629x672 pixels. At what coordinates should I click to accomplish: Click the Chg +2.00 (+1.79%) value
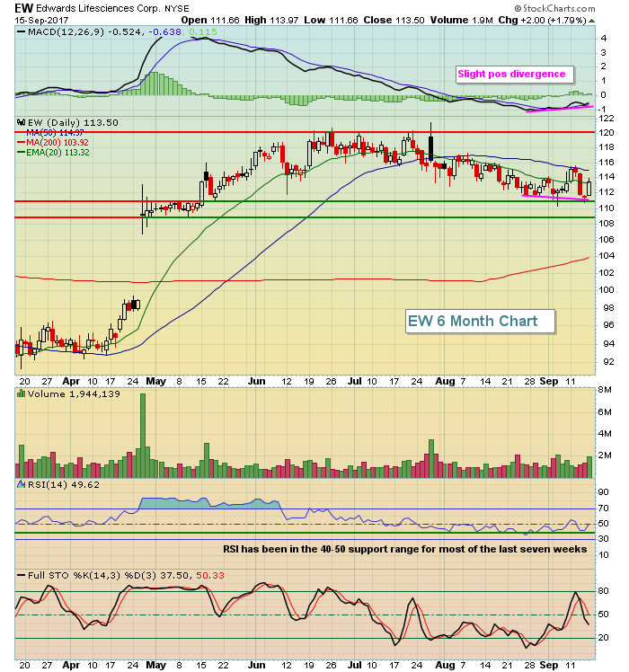pos(542,20)
